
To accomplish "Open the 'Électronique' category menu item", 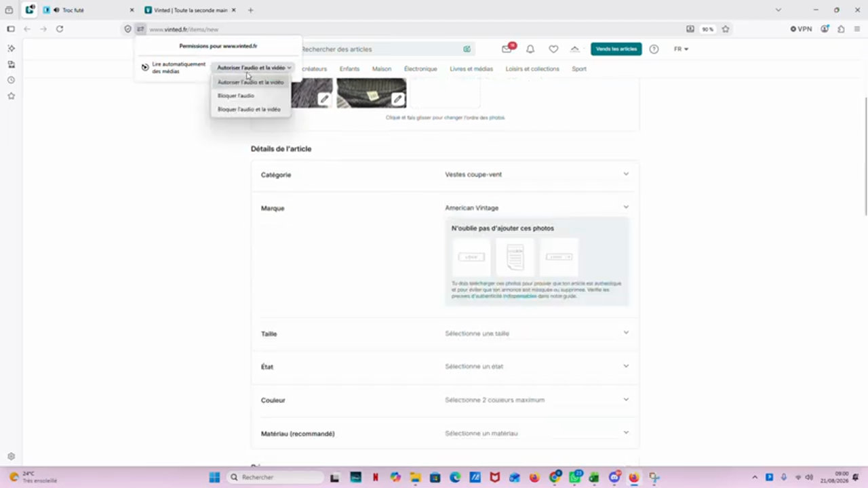I will [420, 68].
